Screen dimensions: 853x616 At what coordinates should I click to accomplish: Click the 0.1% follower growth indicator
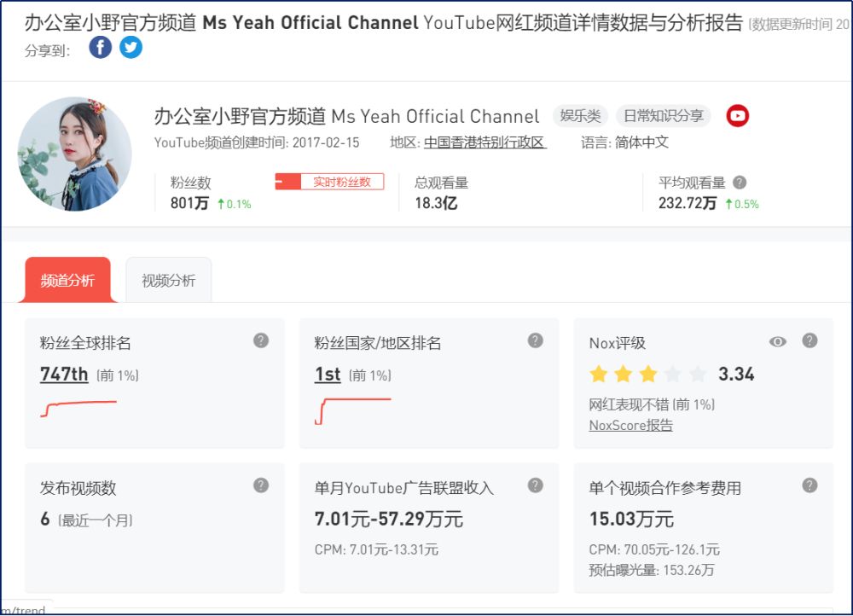coord(234,204)
